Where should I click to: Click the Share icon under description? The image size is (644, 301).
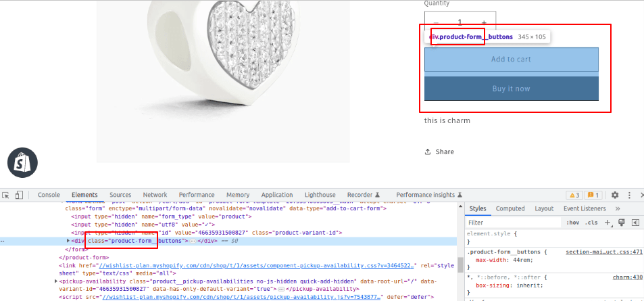coord(428,152)
